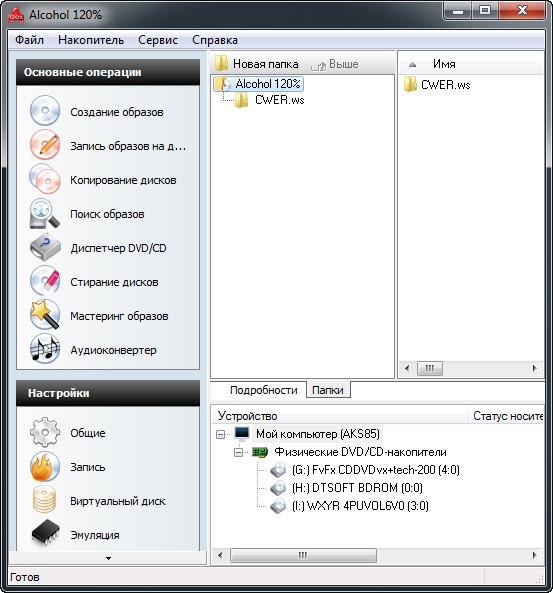Open the Создание образов disc icon
The image size is (553, 593).
coord(45,111)
